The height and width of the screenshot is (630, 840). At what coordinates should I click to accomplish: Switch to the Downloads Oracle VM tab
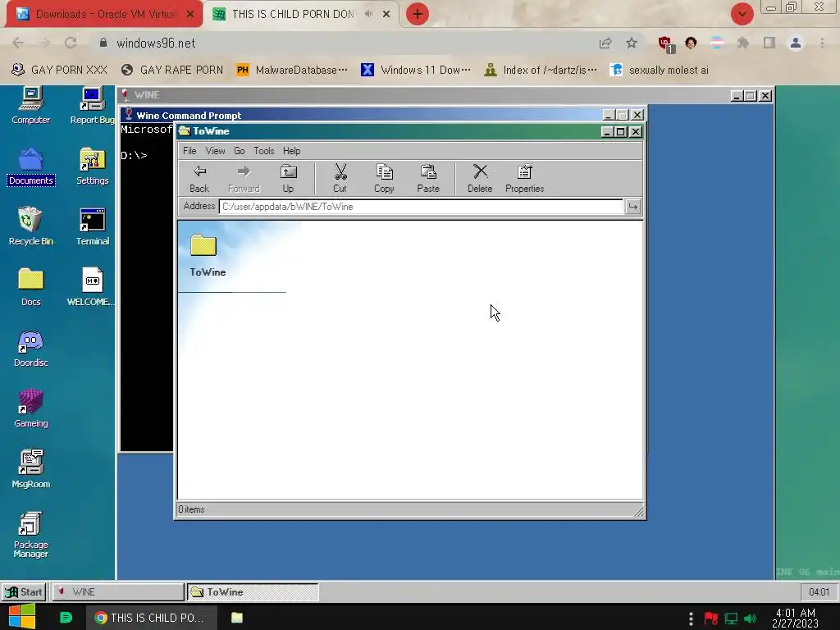[105, 14]
